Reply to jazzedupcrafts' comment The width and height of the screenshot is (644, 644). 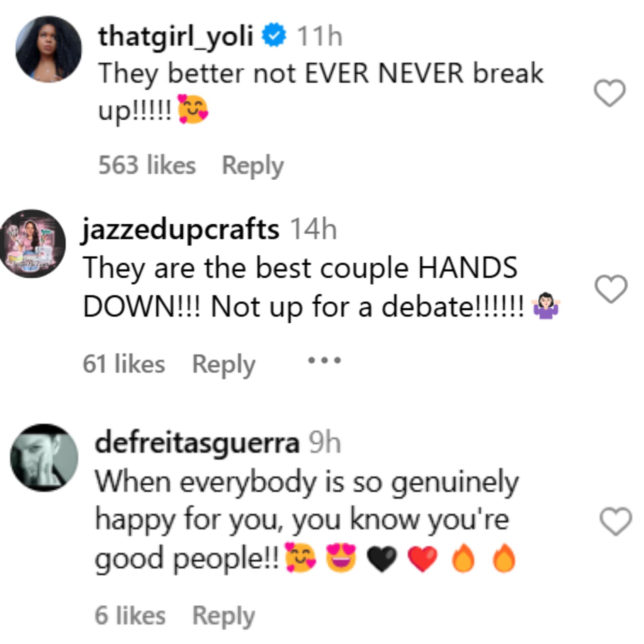pyautogui.click(x=223, y=364)
